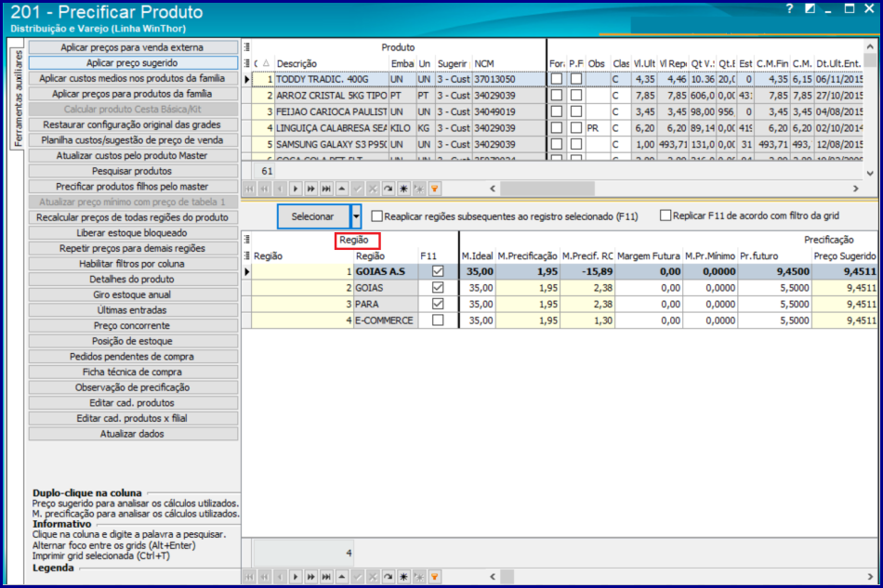Open column chooser icon beside Produto band header

[246, 47]
